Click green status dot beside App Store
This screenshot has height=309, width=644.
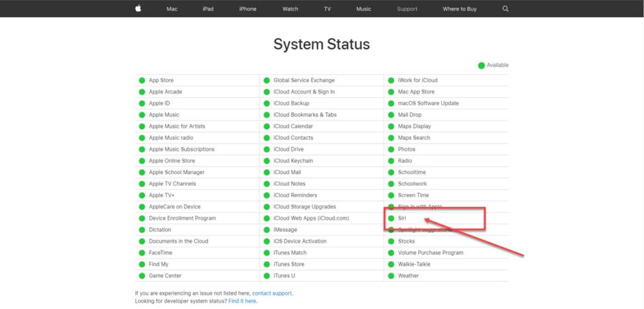(x=142, y=80)
